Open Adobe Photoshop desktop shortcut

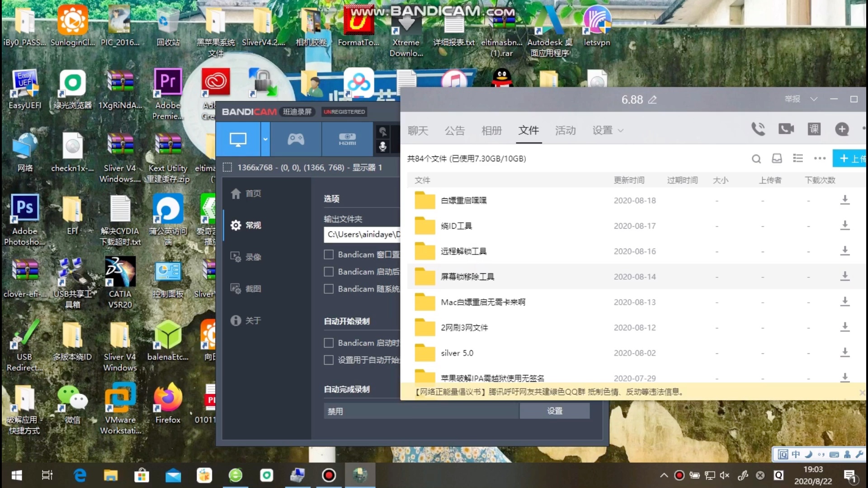(x=24, y=221)
